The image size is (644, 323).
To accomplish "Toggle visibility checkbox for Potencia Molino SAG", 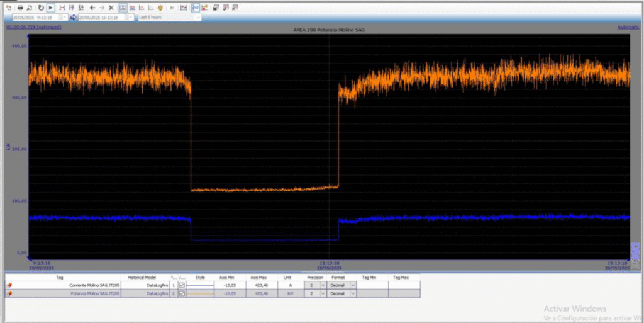I will coord(182,293).
